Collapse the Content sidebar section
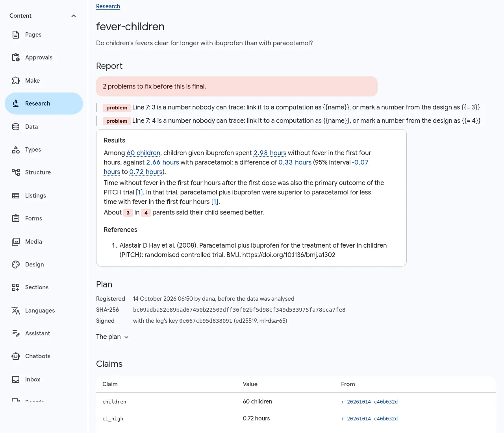 coord(74,16)
